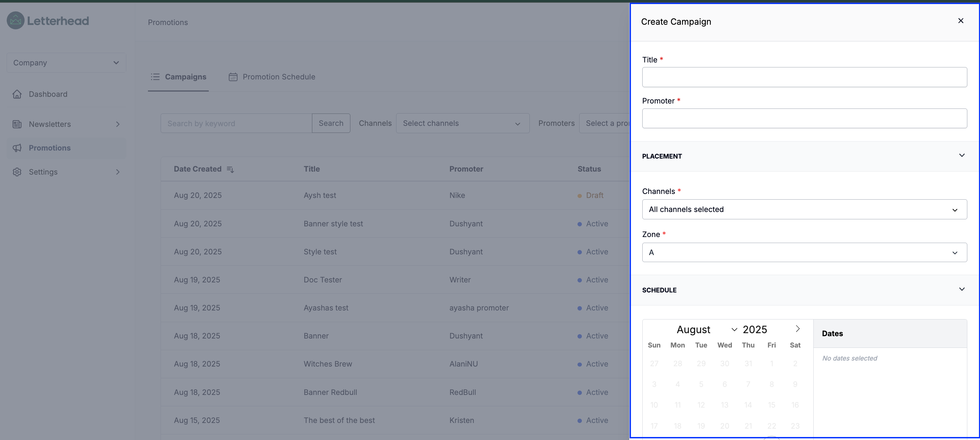Open the Select channels filter dropdown

coord(463,123)
